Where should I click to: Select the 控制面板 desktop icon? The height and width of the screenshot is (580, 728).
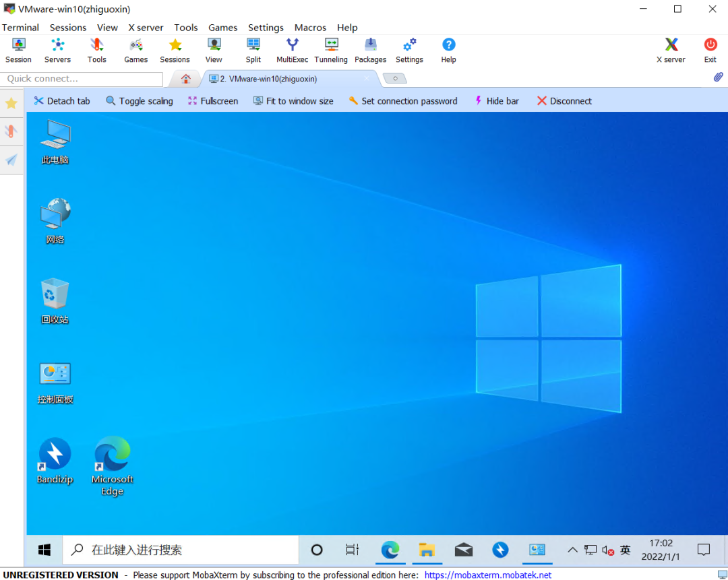click(x=55, y=383)
